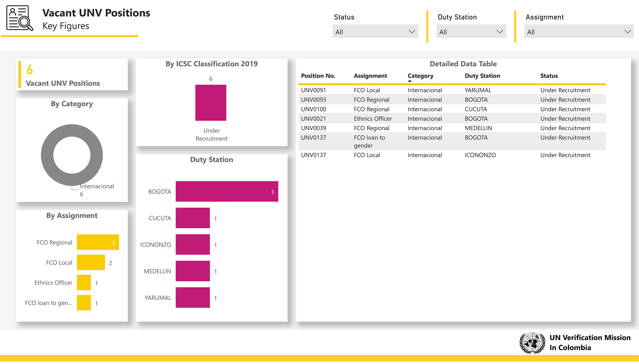Click the Assignment column header

370,76
